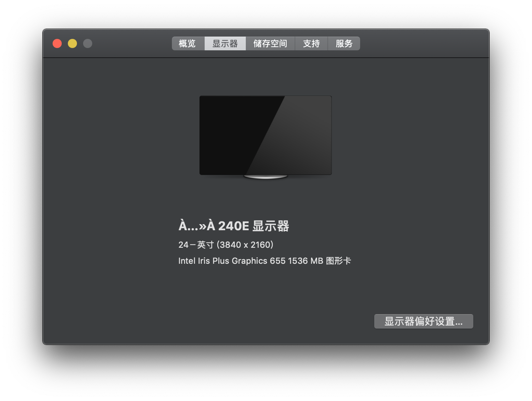Open the 储存空间 tab
532x401 pixels.
point(270,44)
